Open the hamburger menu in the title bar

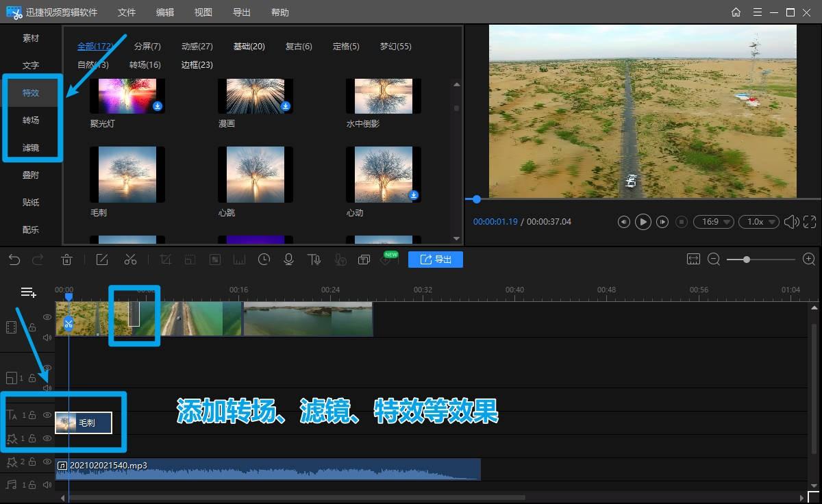pyautogui.click(x=757, y=12)
